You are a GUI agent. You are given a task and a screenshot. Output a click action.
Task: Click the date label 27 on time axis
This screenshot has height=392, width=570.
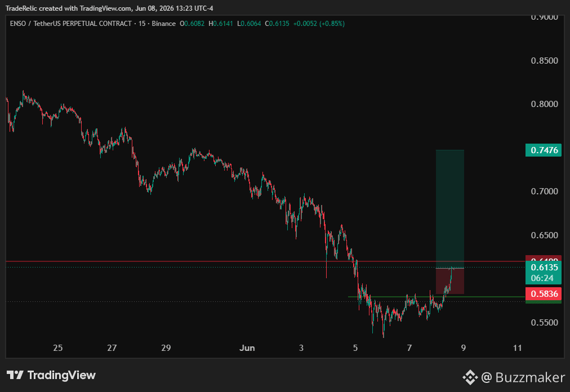[x=112, y=348]
